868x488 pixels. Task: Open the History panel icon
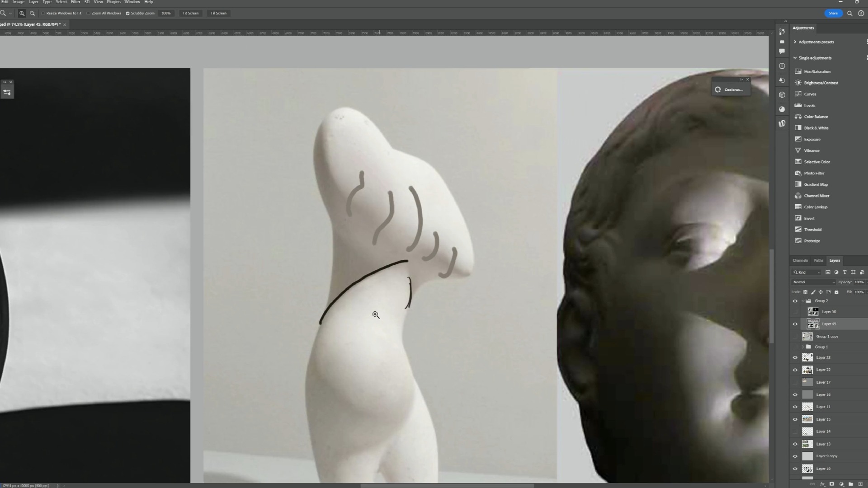point(782,32)
